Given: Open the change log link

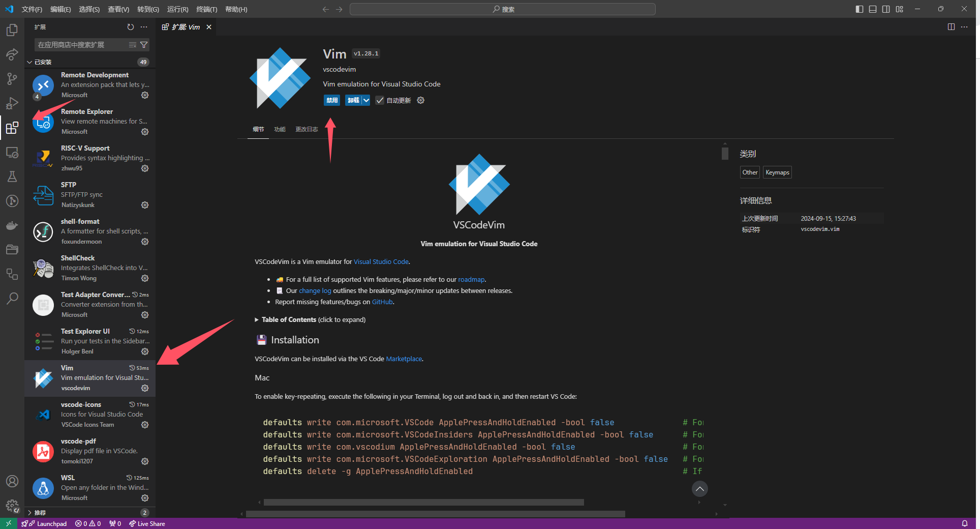Looking at the screenshot, I should pyautogui.click(x=315, y=290).
